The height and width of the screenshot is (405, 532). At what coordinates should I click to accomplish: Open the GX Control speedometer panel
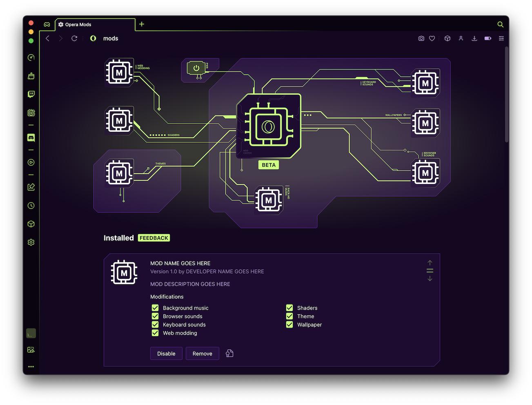(x=31, y=58)
